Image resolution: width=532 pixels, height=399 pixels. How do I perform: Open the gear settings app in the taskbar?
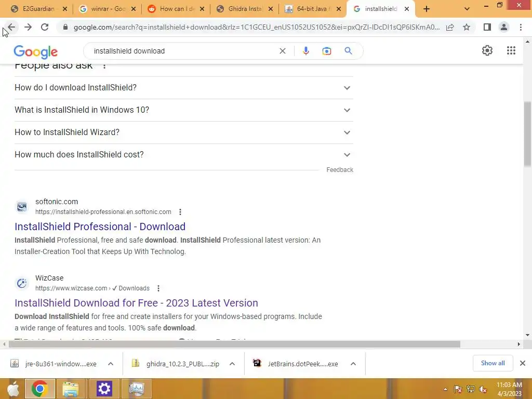(104, 389)
